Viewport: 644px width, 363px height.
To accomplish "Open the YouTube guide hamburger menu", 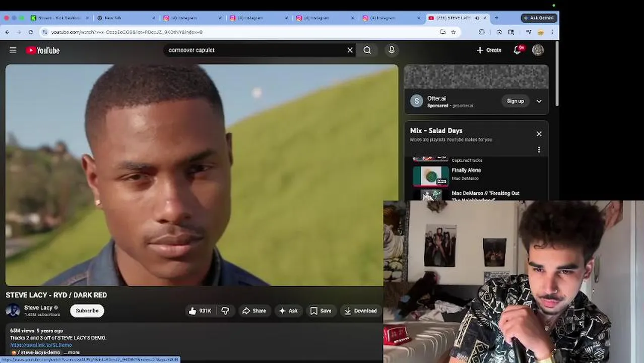I will 13,50.
